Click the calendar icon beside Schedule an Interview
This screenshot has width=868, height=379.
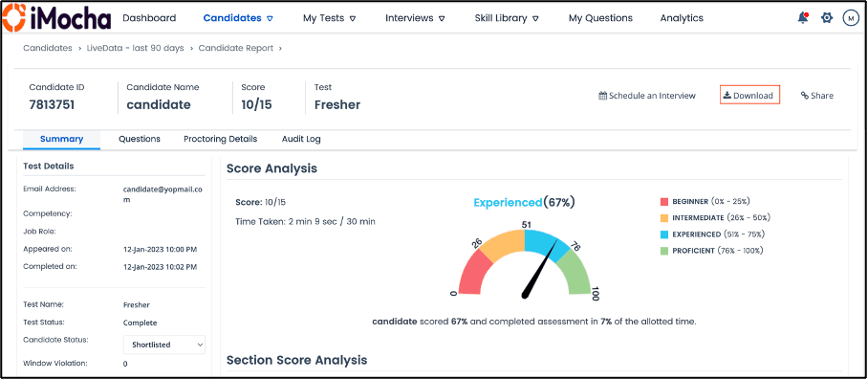(603, 96)
